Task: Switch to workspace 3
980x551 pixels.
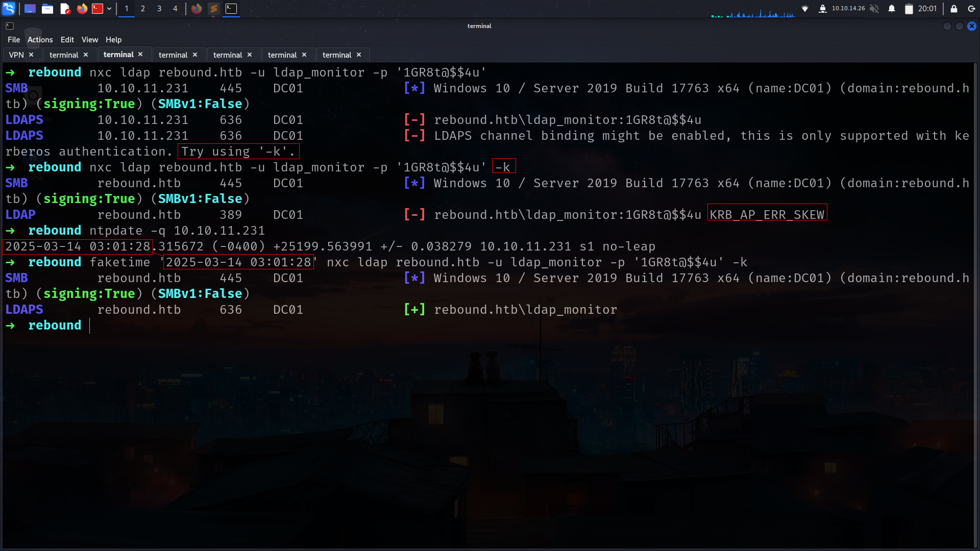Action: click(159, 8)
